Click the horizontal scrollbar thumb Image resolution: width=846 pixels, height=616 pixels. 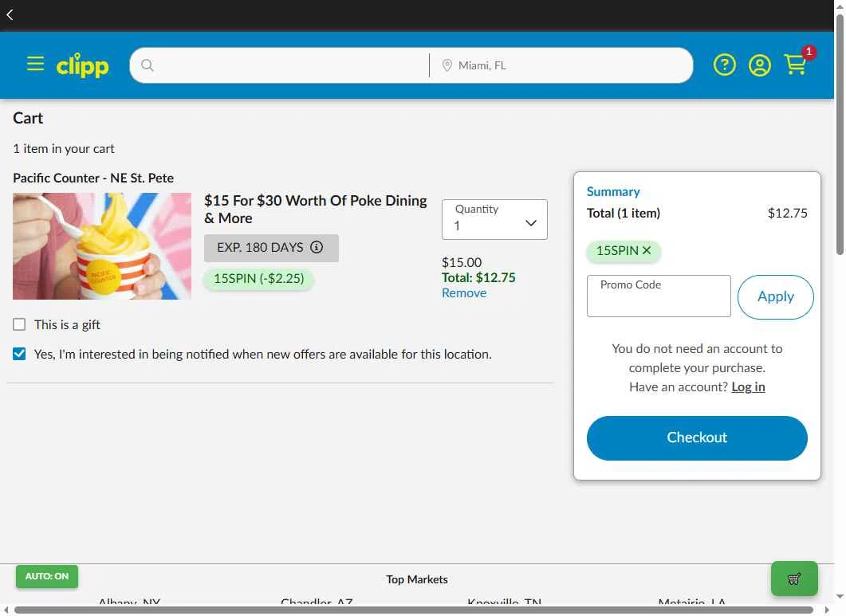point(413,610)
